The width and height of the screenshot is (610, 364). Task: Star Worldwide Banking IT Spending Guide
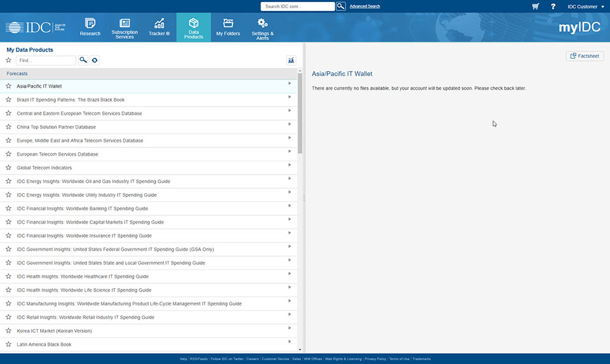(x=8, y=208)
